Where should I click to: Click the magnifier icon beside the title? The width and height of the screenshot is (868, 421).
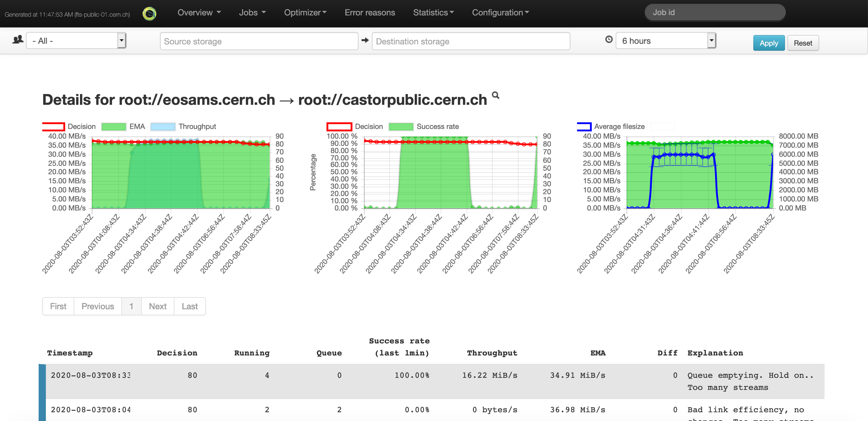click(495, 95)
